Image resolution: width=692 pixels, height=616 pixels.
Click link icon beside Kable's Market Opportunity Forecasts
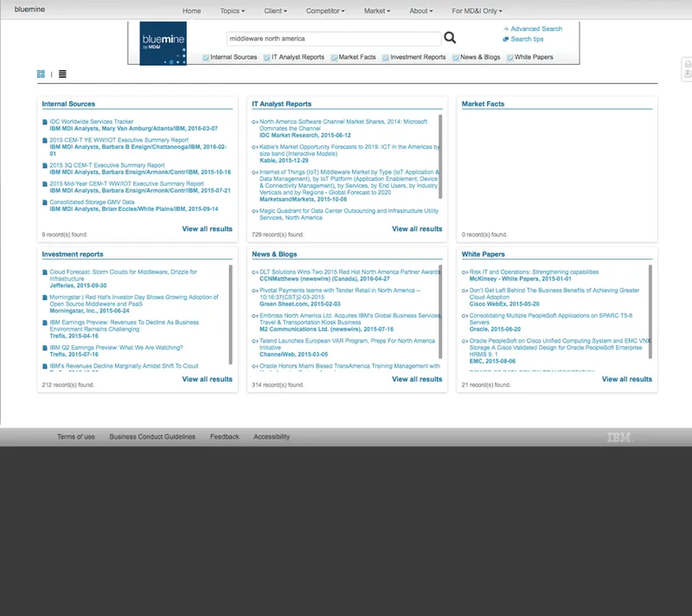pyautogui.click(x=254, y=147)
